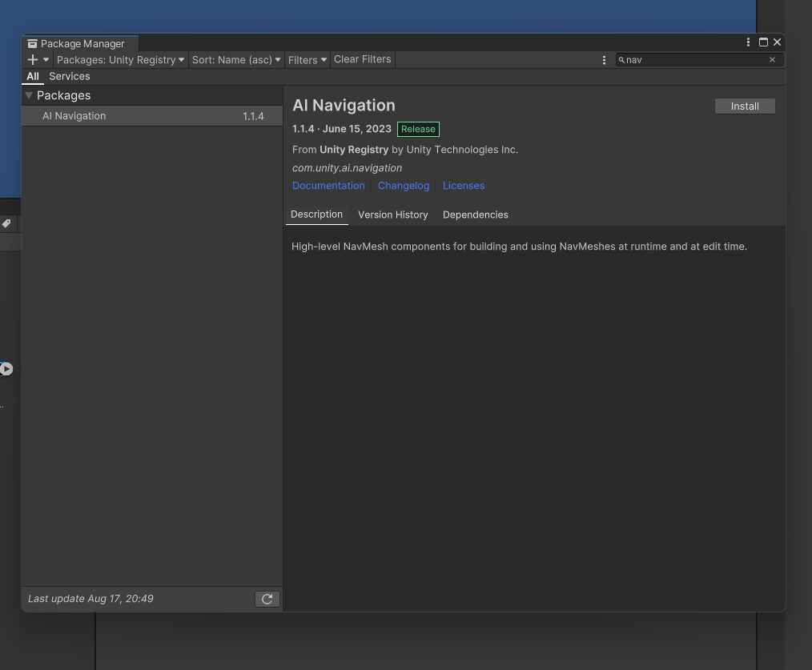The image size is (812, 670).
Task: Switch to the Version History tab
Action: 392,215
